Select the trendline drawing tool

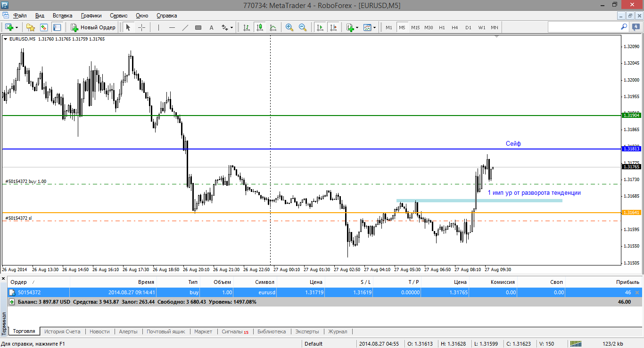pyautogui.click(x=185, y=27)
